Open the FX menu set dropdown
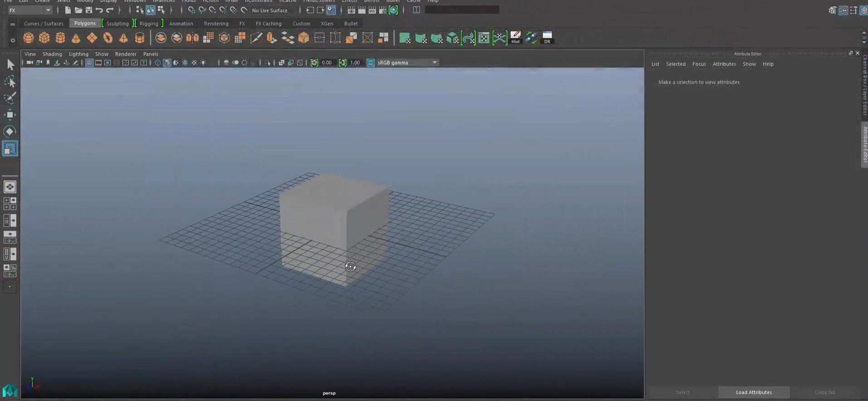868x401 pixels. [30, 10]
